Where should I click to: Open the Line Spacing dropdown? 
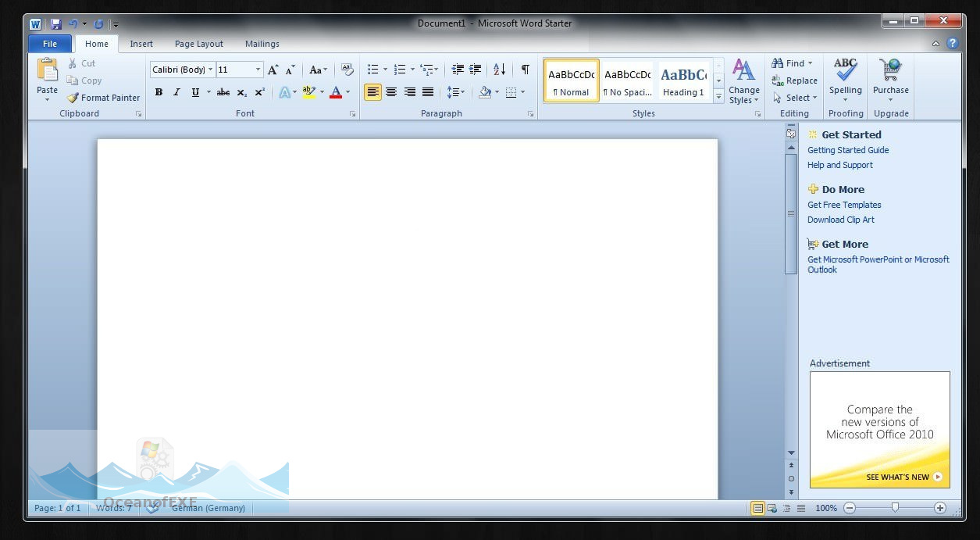pos(455,91)
